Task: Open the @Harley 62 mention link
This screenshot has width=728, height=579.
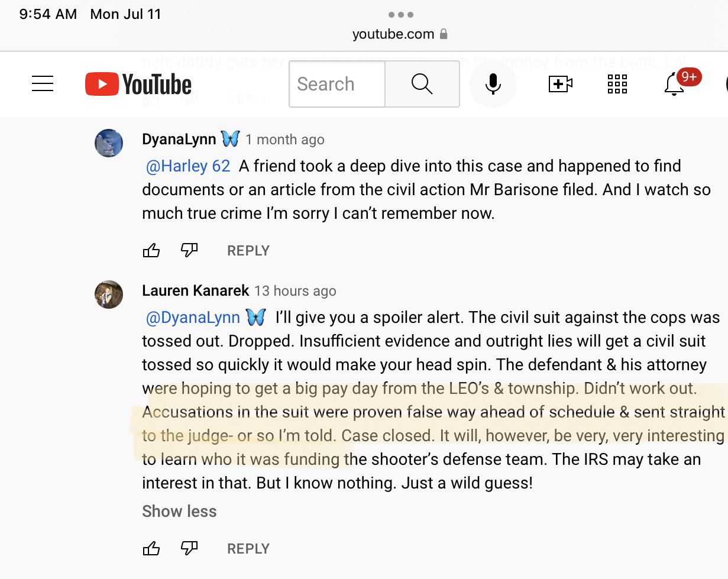Action: click(188, 166)
